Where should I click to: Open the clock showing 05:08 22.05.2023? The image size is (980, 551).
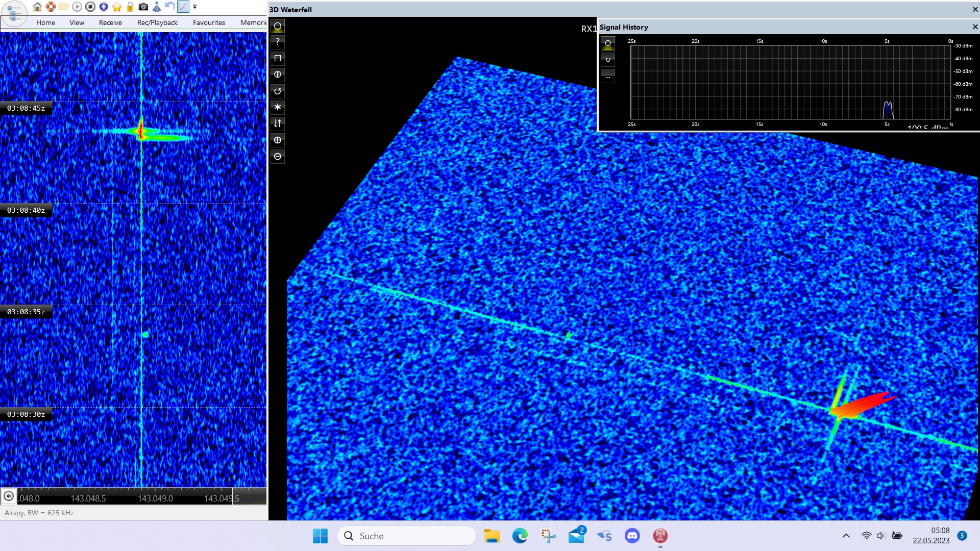tap(932, 536)
